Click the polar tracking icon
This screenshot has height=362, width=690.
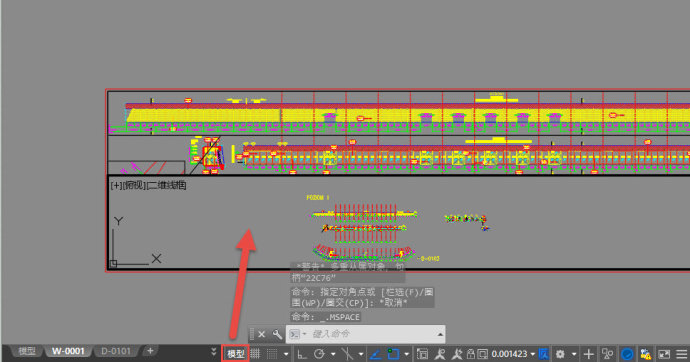(x=319, y=354)
